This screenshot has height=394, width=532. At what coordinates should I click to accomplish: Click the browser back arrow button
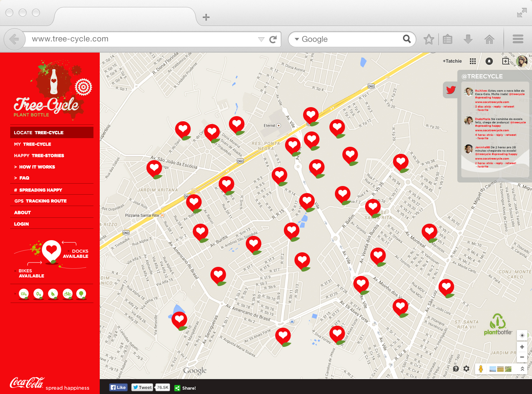[x=14, y=39]
